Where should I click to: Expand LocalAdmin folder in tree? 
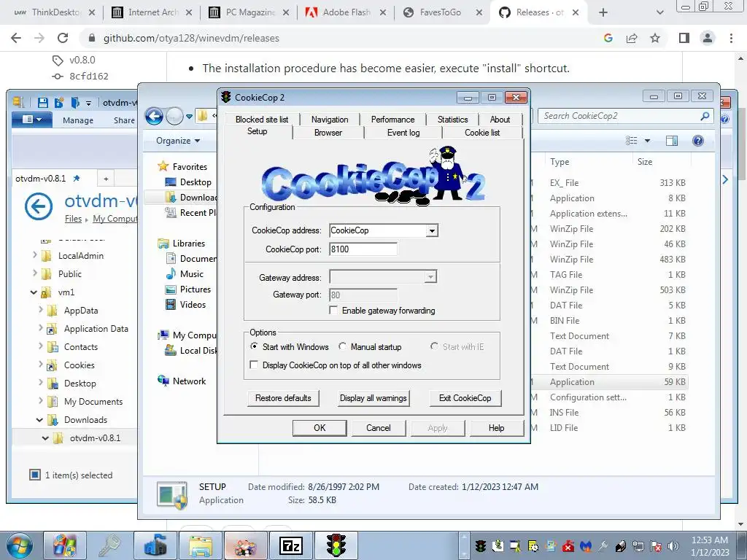pos(34,255)
